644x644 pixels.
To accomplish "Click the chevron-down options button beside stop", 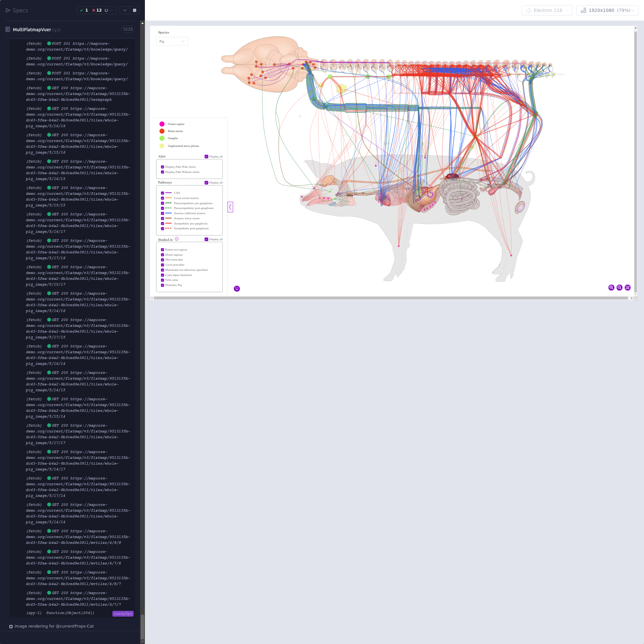I will click(x=125, y=10).
